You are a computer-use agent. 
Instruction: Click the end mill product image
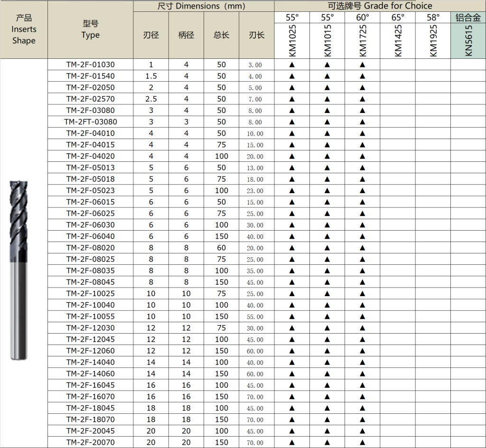coord(19,270)
